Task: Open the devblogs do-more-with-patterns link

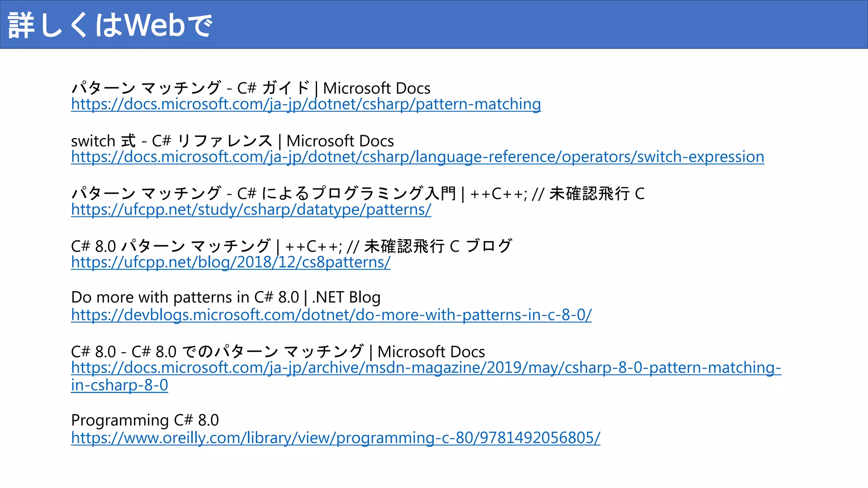Action: click(331, 315)
